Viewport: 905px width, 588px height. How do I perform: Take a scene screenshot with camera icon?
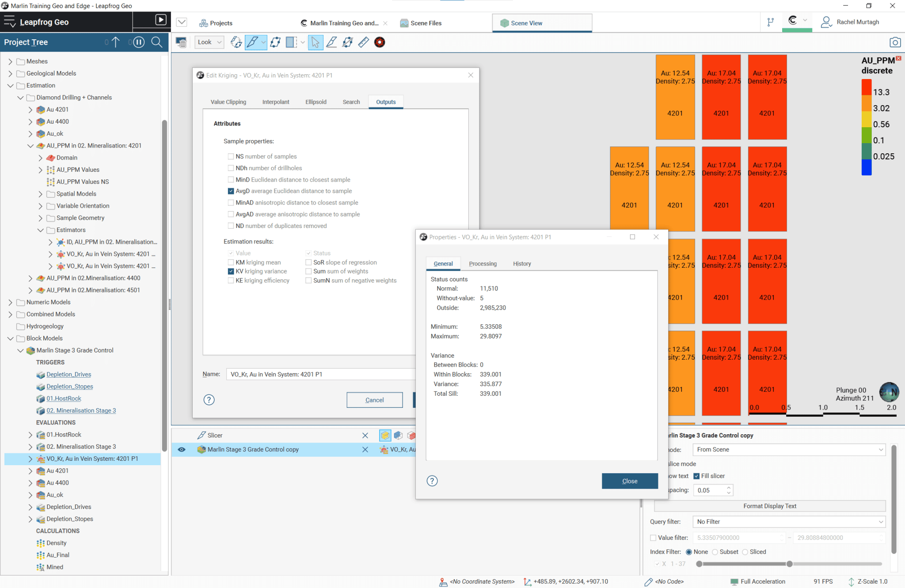click(895, 42)
